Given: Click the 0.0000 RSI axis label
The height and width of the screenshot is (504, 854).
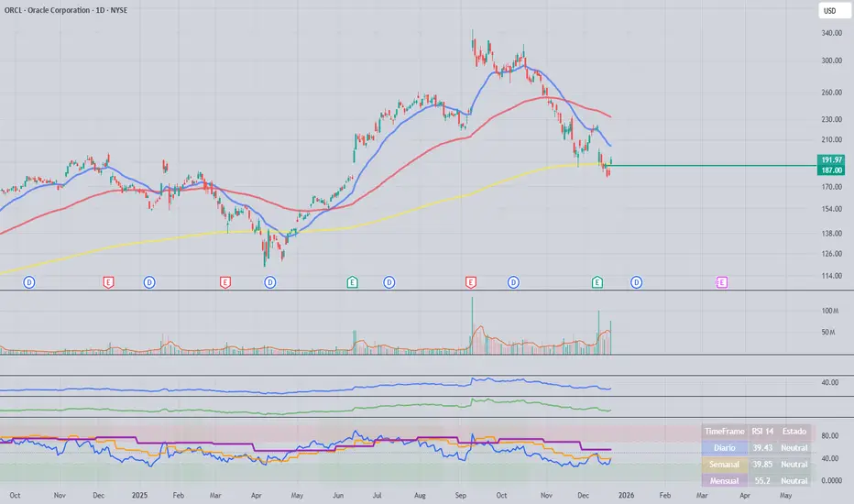Looking at the screenshot, I should coord(832,480).
